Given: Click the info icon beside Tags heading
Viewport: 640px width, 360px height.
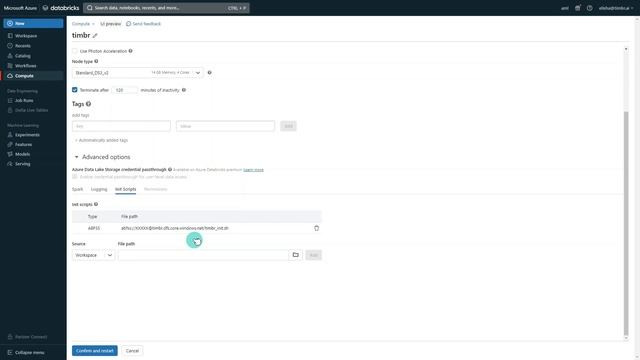Looking at the screenshot, I should pos(88,104).
